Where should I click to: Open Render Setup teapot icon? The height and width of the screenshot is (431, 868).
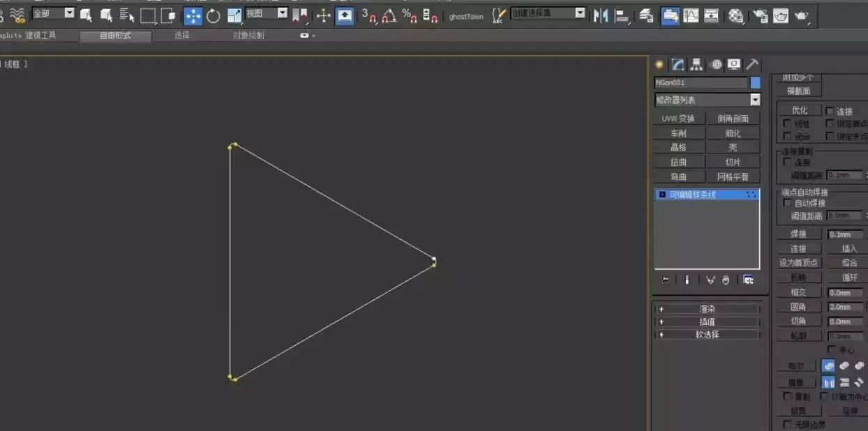pos(761,15)
